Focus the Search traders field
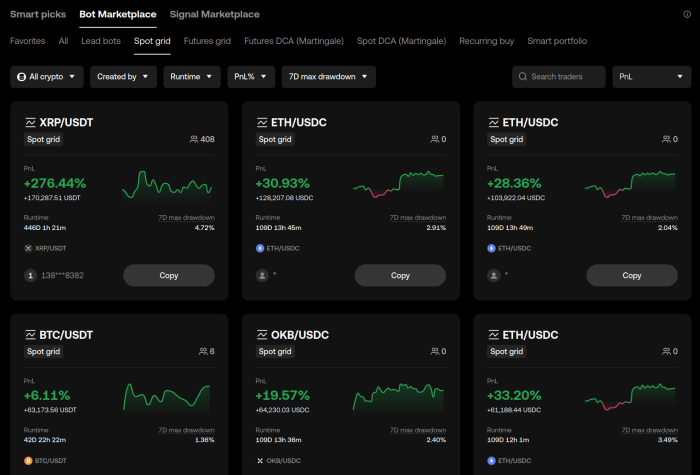700x475 pixels. click(x=559, y=77)
